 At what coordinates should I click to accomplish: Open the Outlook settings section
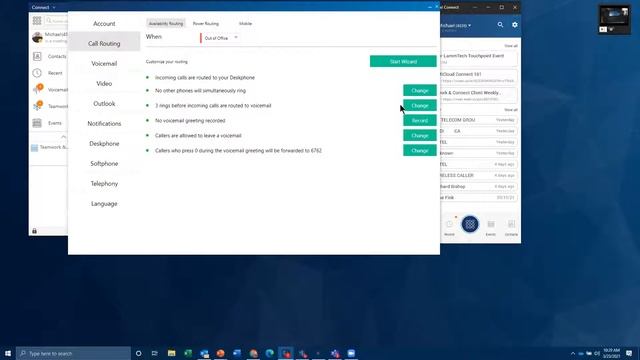click(104, 104)
